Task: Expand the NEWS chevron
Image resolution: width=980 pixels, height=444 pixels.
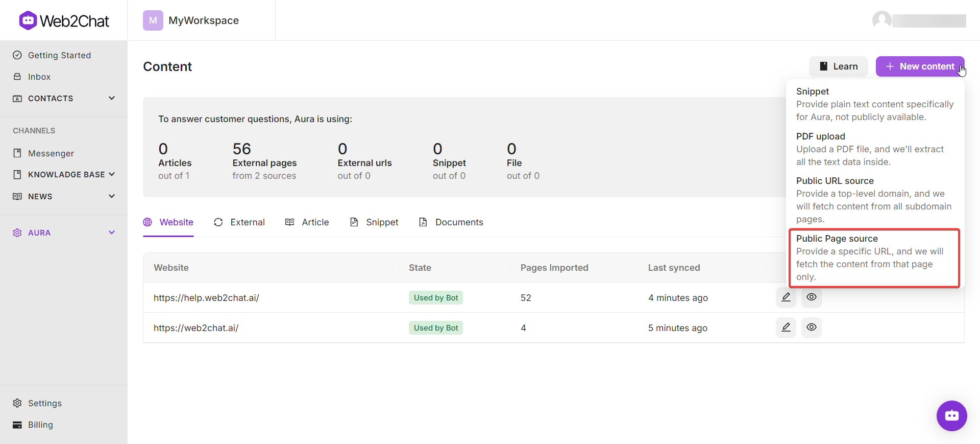Action: coord(112,196)
